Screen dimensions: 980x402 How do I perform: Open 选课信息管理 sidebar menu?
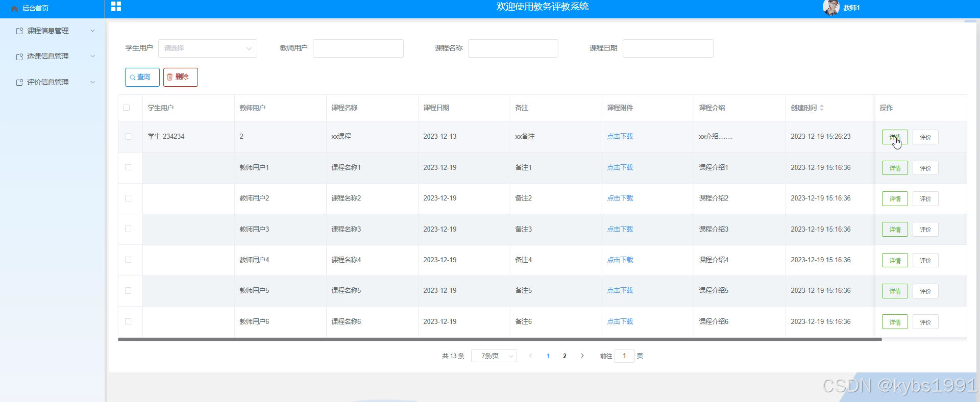(53, 56)
